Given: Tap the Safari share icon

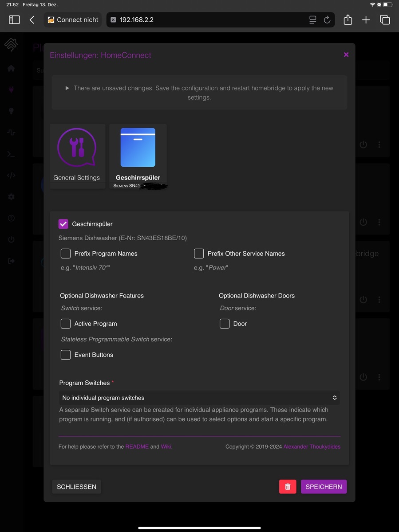Looking at the screenshot, I should point(348,20).
